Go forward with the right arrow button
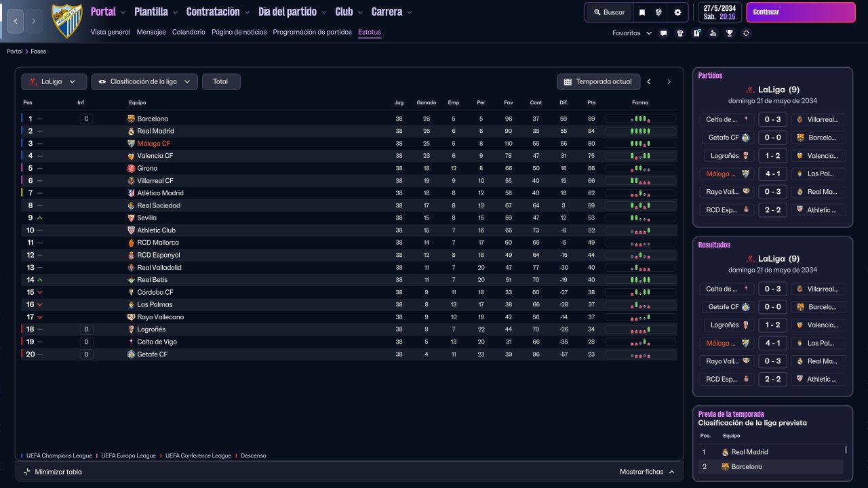The image size is (868, 488). point(34,21)
